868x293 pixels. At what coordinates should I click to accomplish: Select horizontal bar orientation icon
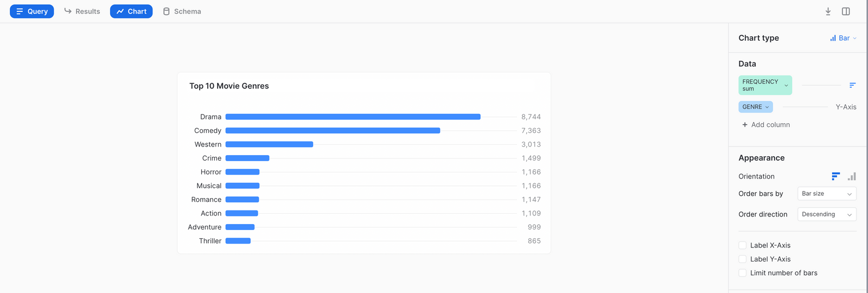pos(835,176)
